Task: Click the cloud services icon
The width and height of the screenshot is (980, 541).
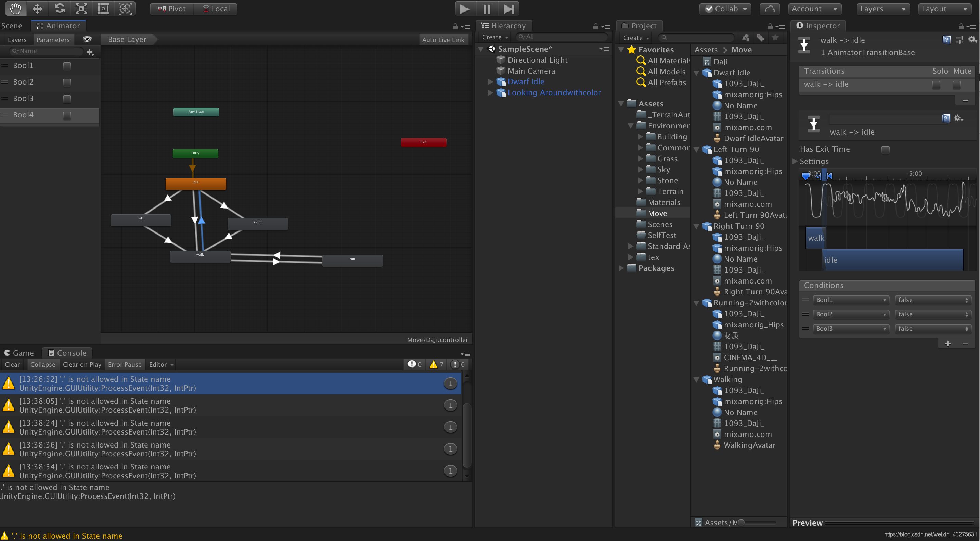Action: click(x=769, y=9)
